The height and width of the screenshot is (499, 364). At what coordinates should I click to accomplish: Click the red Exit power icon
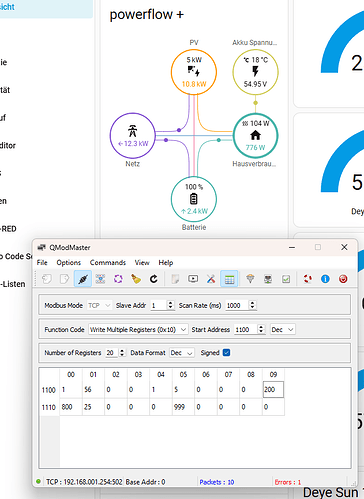point(343,279)
